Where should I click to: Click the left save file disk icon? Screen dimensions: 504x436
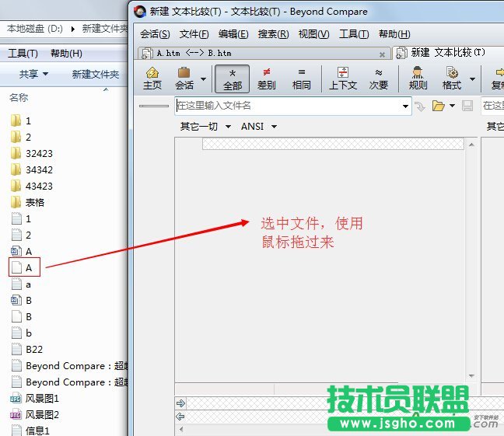pos(467,106)
